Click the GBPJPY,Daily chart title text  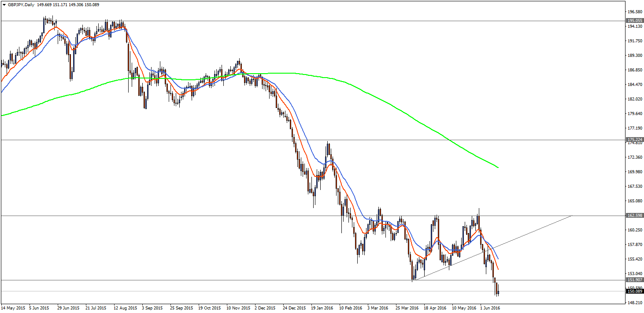(21, 4)
